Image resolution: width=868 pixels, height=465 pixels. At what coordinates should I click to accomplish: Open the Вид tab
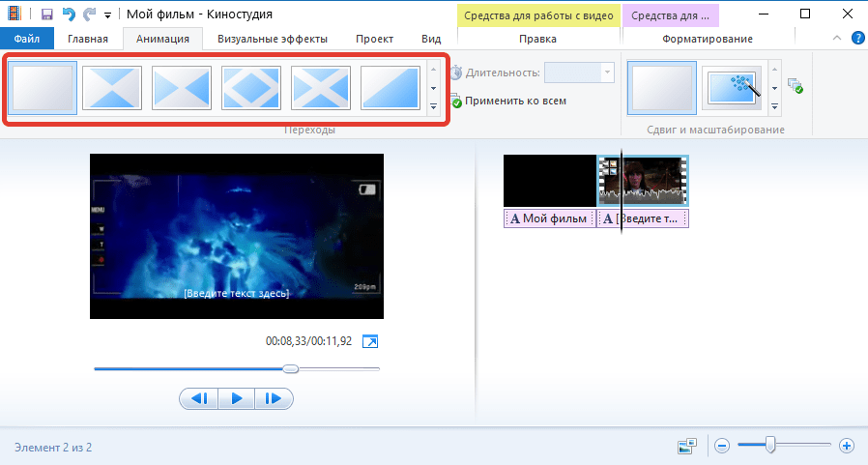click(x=431, y=39)
